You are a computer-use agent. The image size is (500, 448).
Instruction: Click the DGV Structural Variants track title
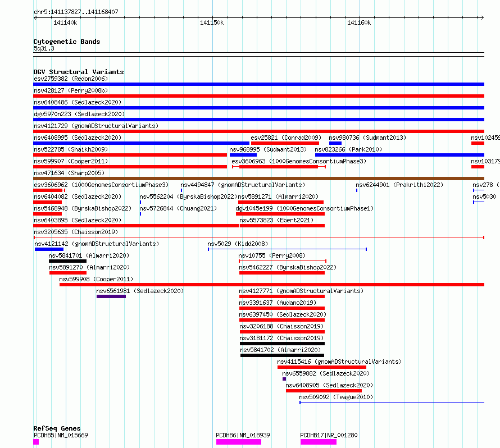[x=79, y=72]
